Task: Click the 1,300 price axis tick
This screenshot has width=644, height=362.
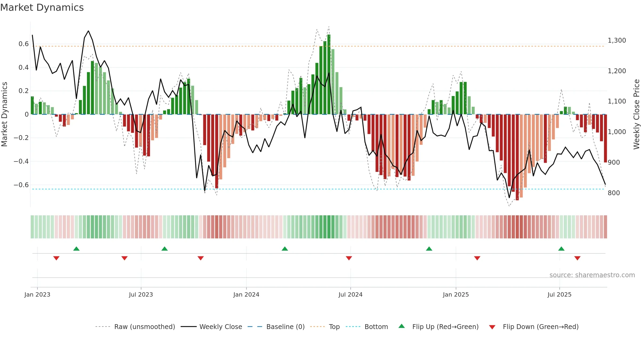Action: (617, 40)
